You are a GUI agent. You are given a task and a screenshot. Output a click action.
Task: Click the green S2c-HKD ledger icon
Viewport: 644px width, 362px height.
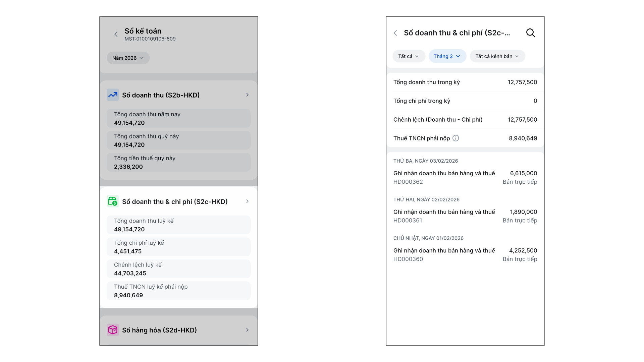[113, 201]
